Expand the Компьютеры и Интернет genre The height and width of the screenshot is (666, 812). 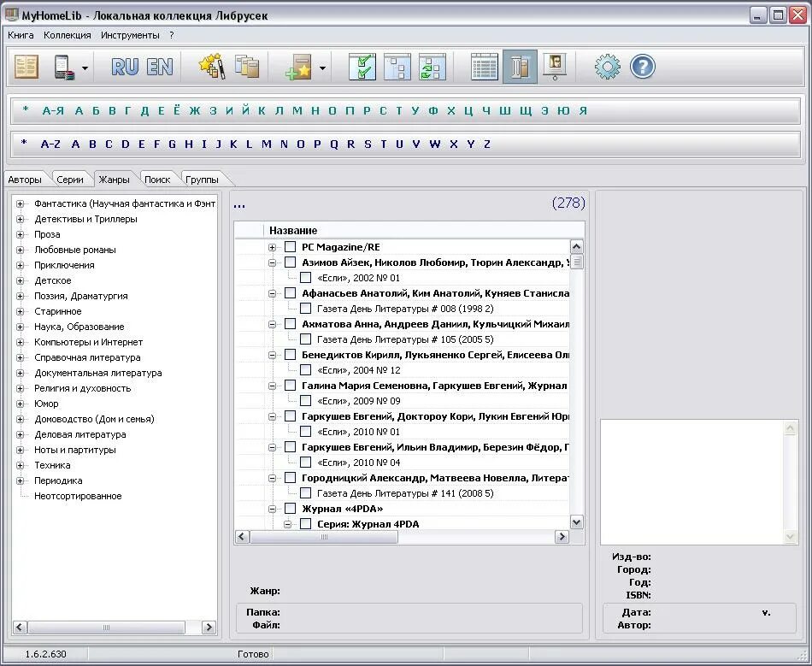tap(21, 342)
